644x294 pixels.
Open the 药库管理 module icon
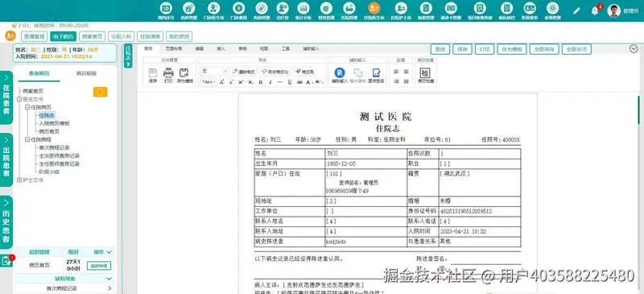click(189, 8)
